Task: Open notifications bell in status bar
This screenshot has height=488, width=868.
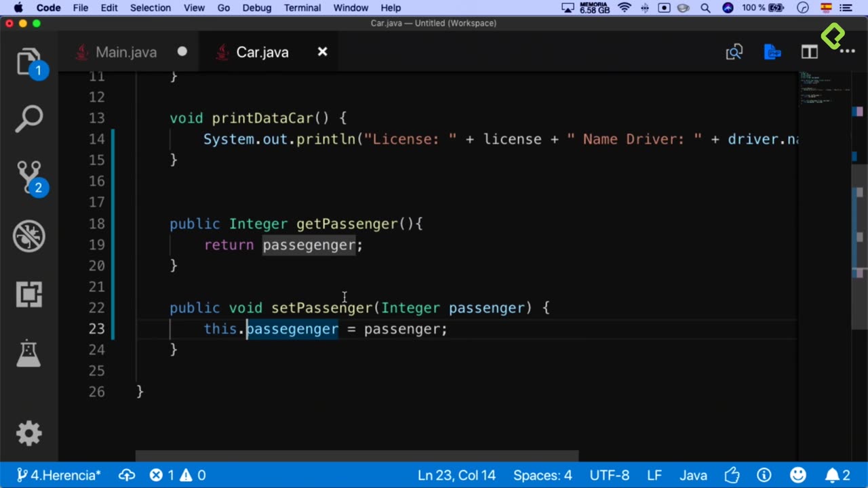Action: [x=837, y=475]
